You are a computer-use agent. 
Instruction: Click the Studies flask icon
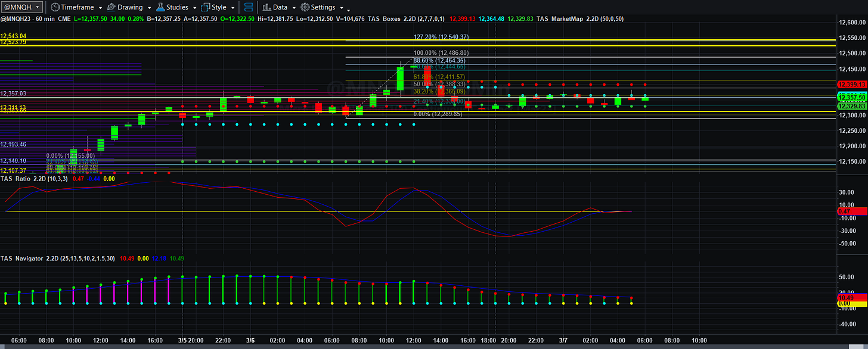tap(160, 7)
